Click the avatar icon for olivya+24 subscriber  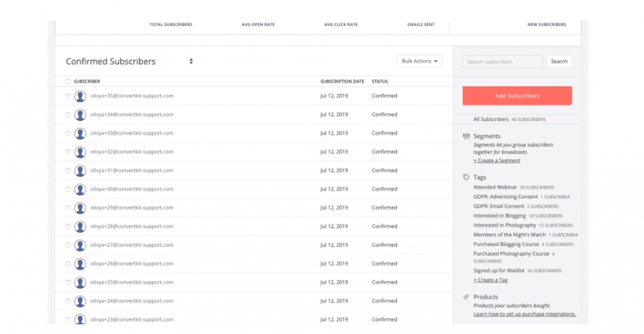click(x=80, y=302)
